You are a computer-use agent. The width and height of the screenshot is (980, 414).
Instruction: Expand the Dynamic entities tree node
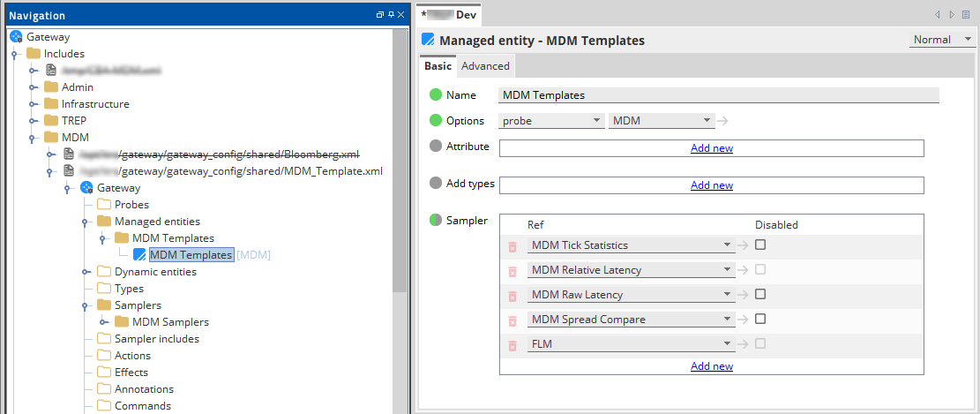86,272
